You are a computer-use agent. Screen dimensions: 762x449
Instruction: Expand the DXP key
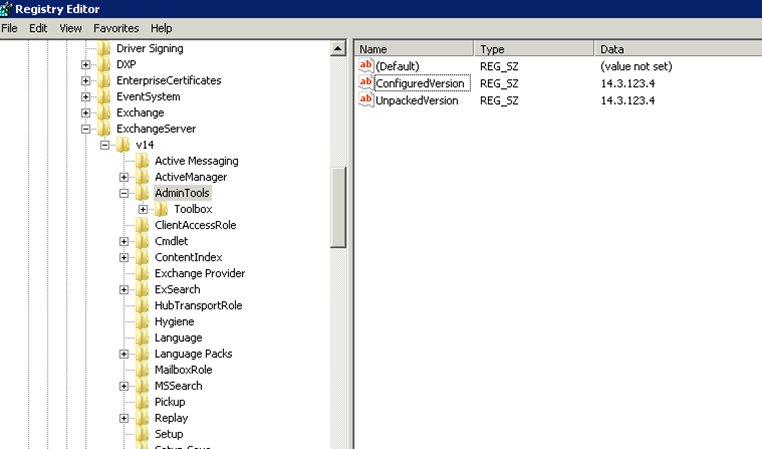86,64
